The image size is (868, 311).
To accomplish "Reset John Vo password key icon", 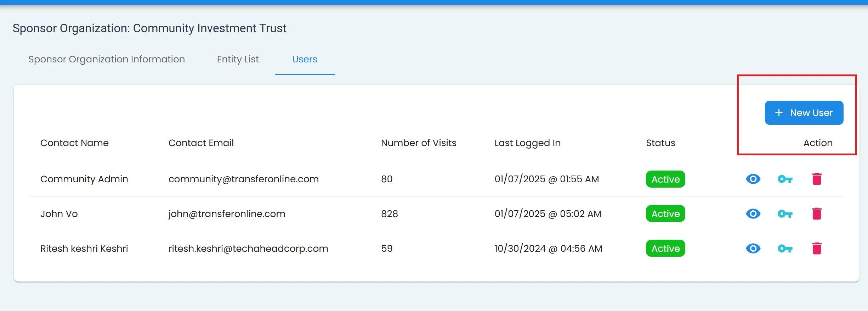I will (785, 214).
